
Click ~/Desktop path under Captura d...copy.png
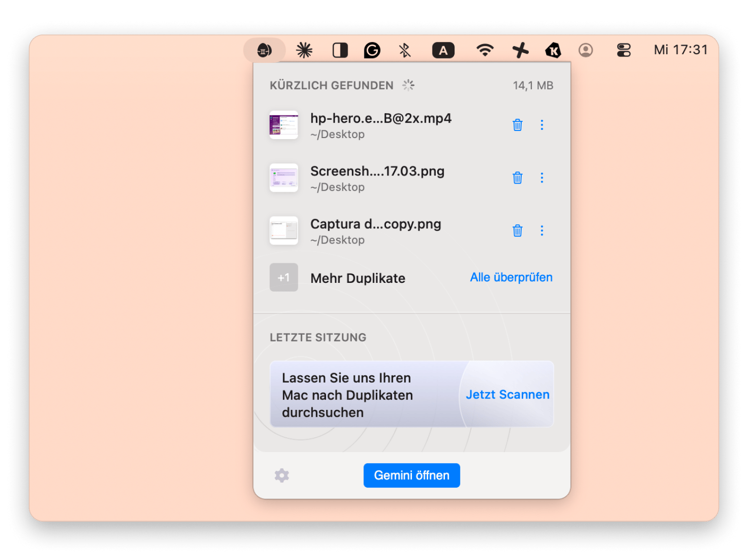(338, 240)
